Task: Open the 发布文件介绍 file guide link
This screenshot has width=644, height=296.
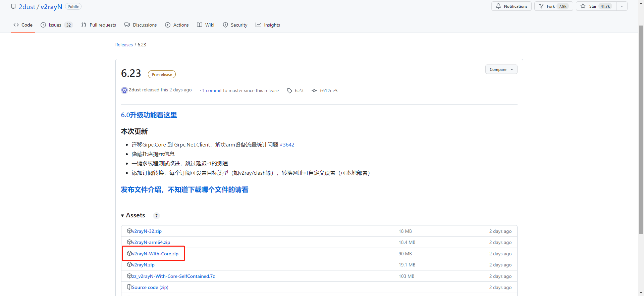Action: 184,189
